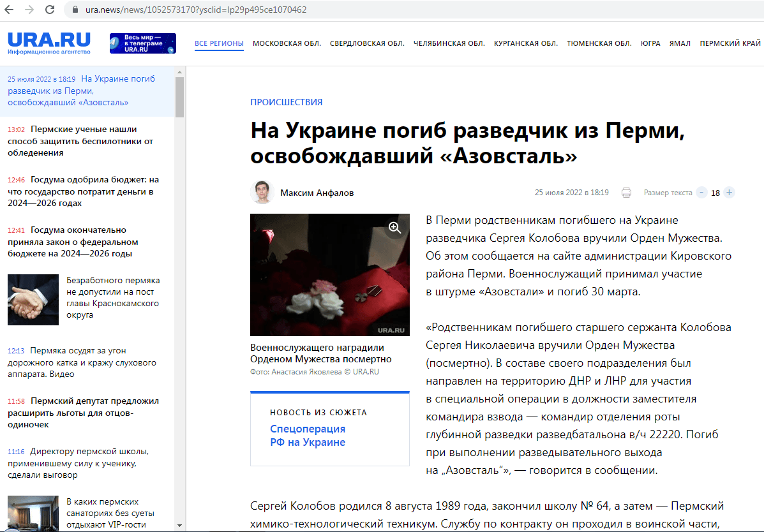Click the sanatorium room thumbnail in sidebar
This screenshot has width=764, height=532.
[x=33, y=514]
